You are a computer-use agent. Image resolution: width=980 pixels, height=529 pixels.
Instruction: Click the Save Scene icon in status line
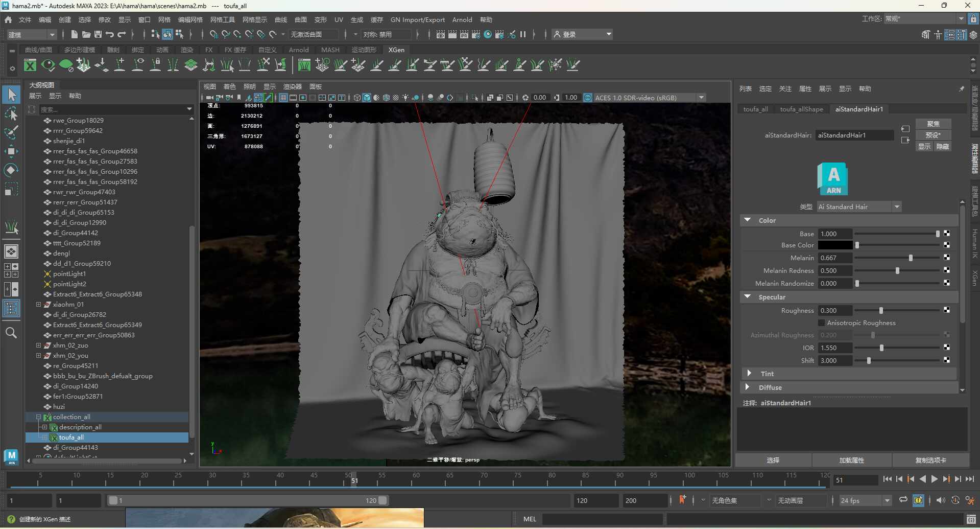point(98,34)
